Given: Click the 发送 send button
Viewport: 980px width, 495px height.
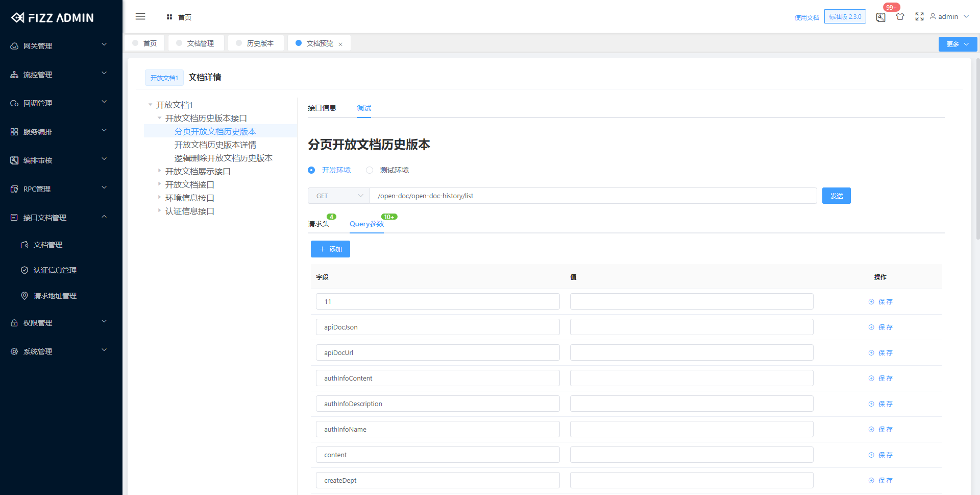Looking at the screenshot, I should [x=836, y=196].
